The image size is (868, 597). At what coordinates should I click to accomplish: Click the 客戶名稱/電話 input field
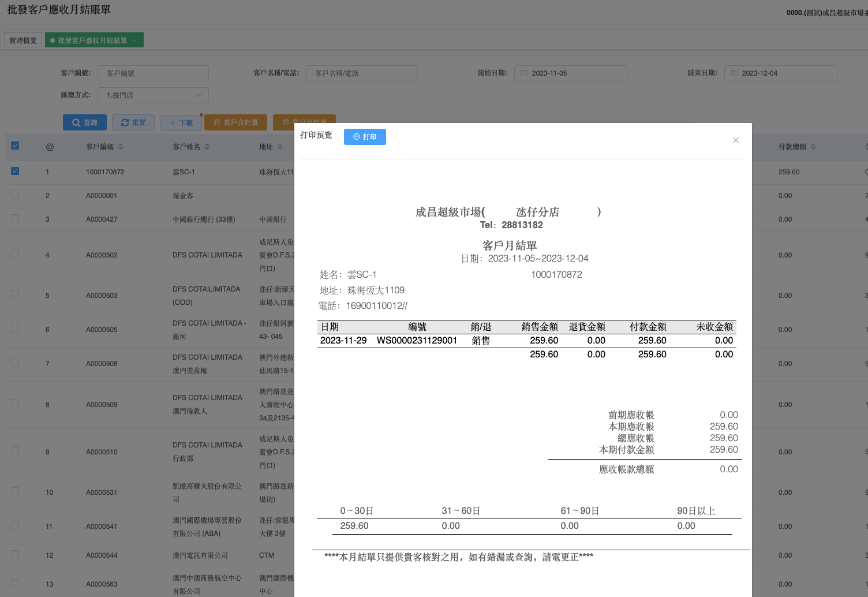[x=361, y=73]
